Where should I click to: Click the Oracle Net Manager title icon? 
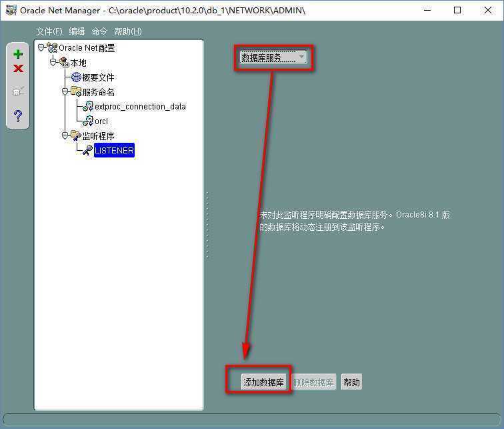click(x=11, y=10)
